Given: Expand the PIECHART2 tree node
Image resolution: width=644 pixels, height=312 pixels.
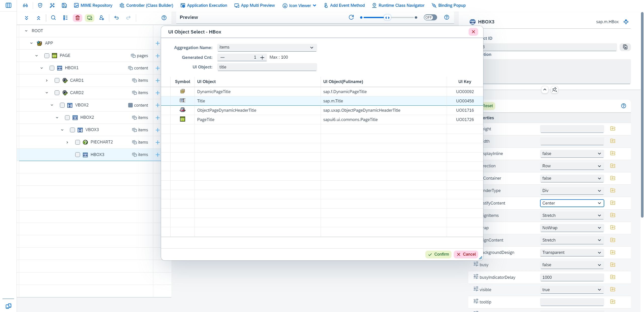Looking at the screenshot, I should click(x=67, y=142).
